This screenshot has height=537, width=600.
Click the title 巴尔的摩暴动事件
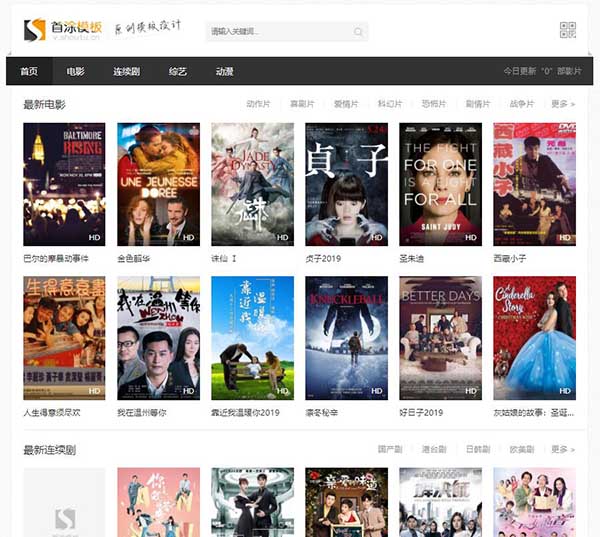pyautogui.click(x=56, y=259)
